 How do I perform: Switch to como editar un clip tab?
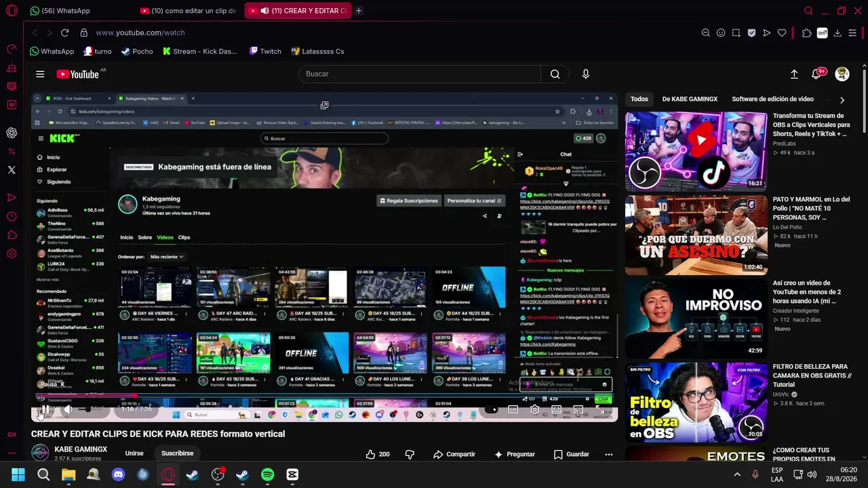pos(188,11)
